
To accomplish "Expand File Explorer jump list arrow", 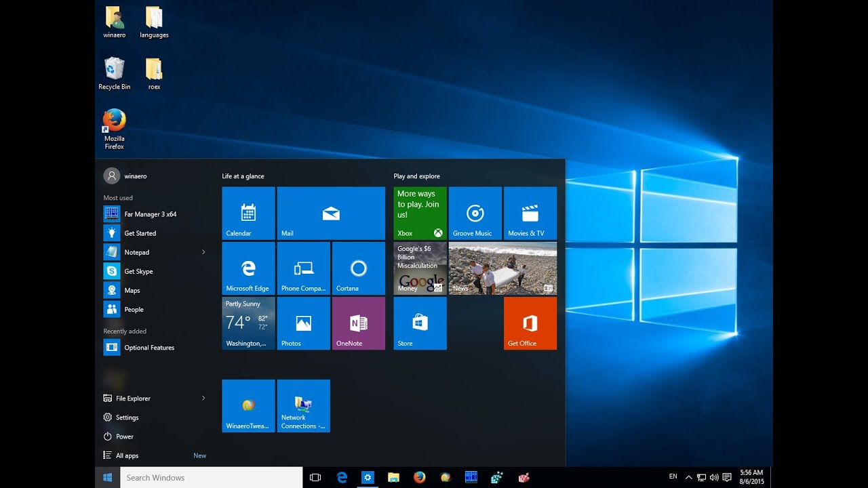I will pos(203,399).
